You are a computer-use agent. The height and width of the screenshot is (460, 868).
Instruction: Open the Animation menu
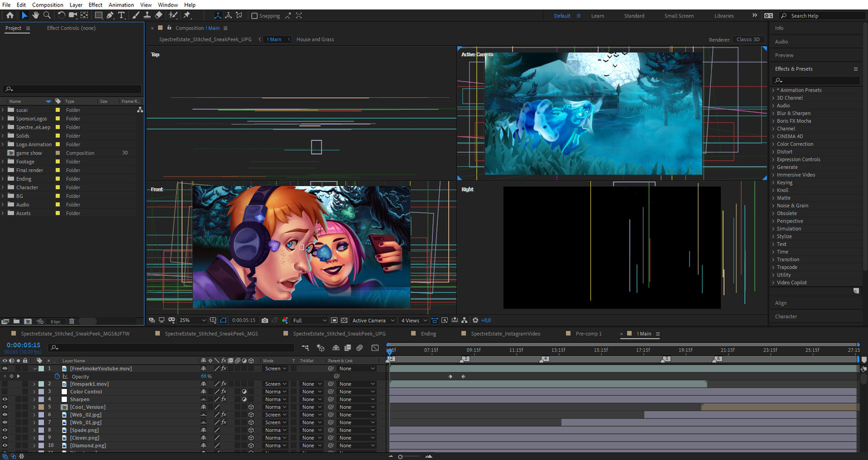121,5
